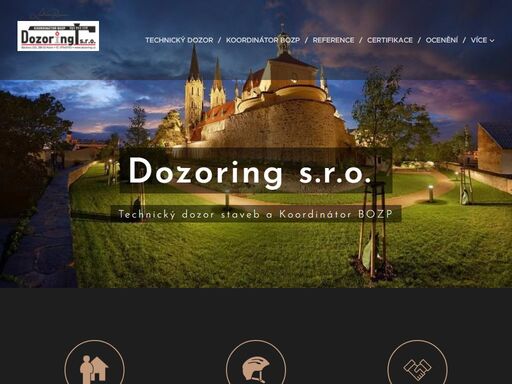Image resolution: width=512 pixels, height=384 pixels.
Task: Click the Dozoring s.r.o. logo image
Action: tap(58, 36)
